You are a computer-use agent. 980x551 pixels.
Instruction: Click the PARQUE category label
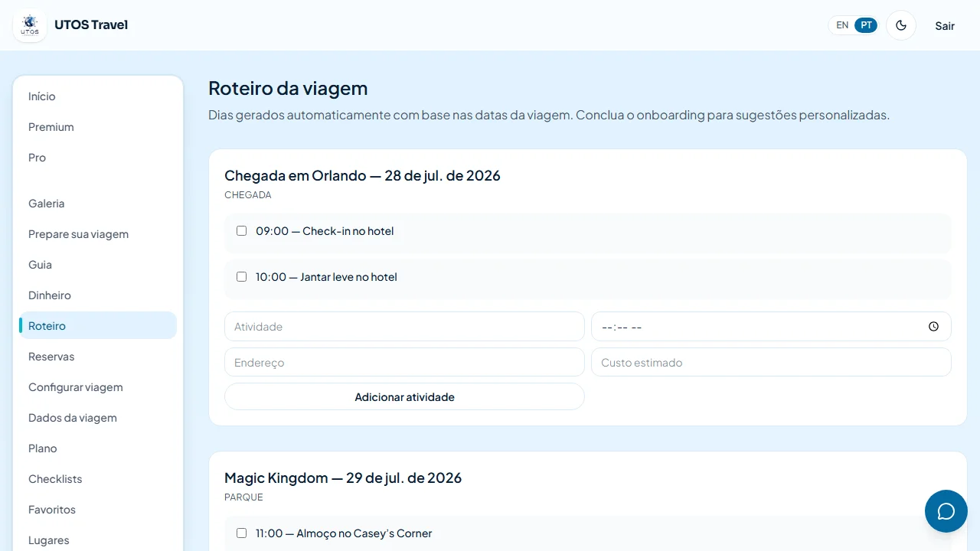click(x=243, y=497)
